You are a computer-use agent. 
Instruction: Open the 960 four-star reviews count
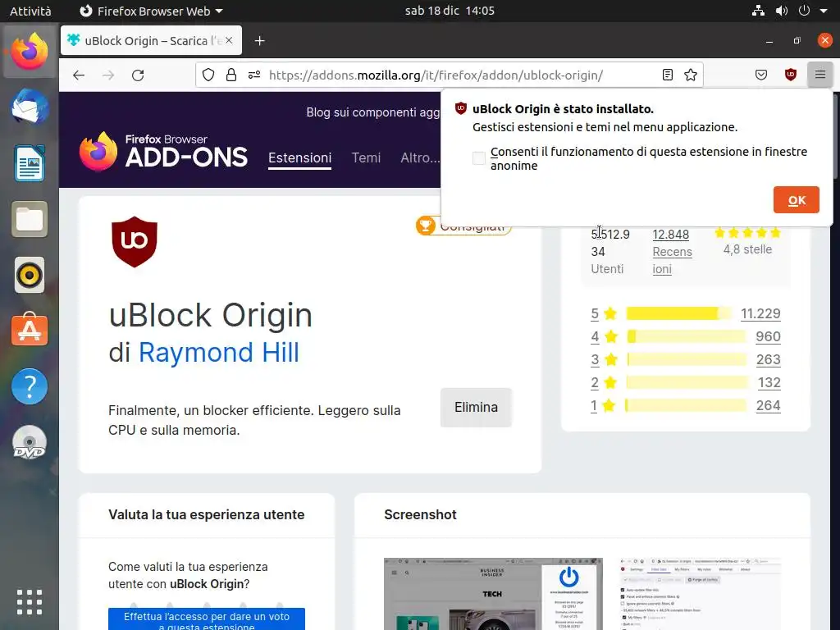(x=768, y=336)
